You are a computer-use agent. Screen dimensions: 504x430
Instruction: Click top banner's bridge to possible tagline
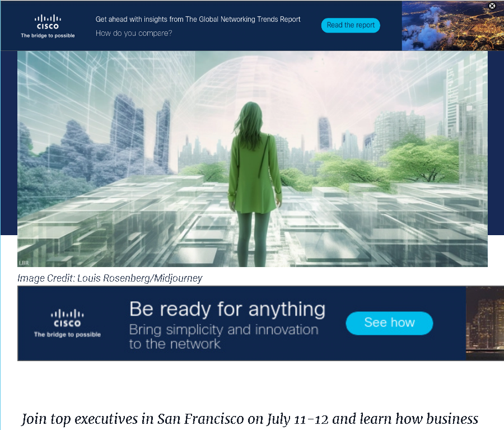[48, 35]
